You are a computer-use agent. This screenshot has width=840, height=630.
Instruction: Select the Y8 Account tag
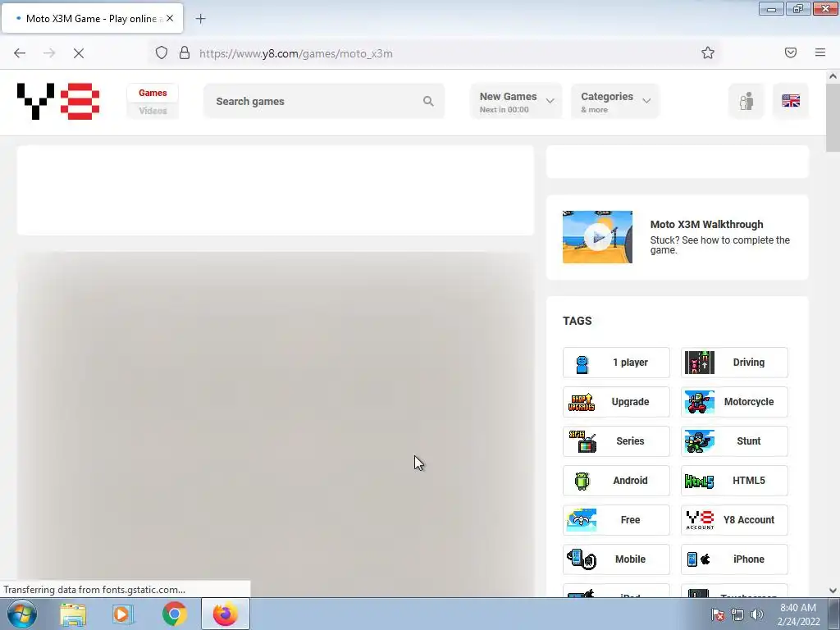[734, 520]
